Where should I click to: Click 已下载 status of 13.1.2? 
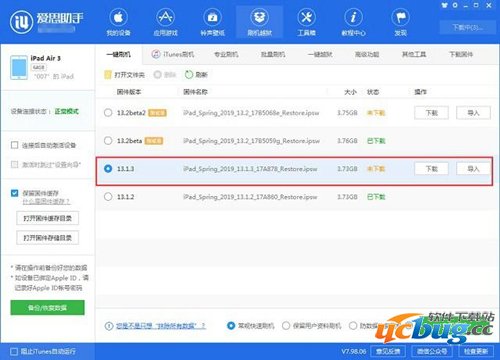(x=376, y=197)
